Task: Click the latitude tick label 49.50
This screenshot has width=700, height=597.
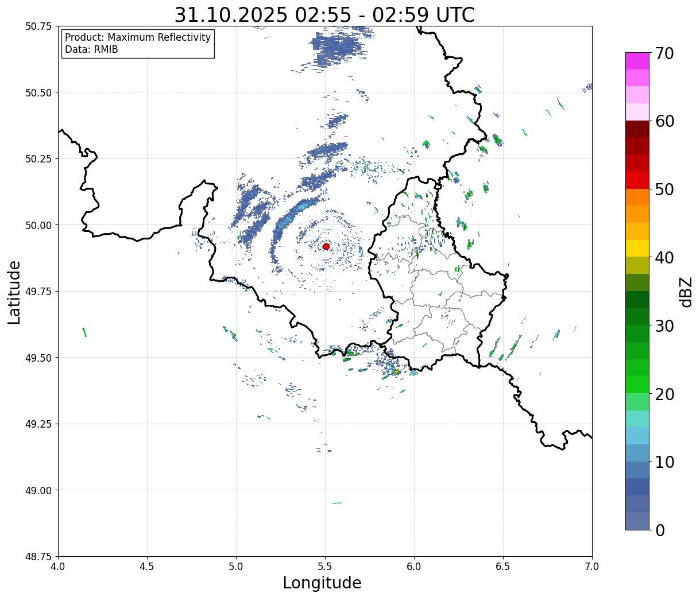Action: coord(38,358)
